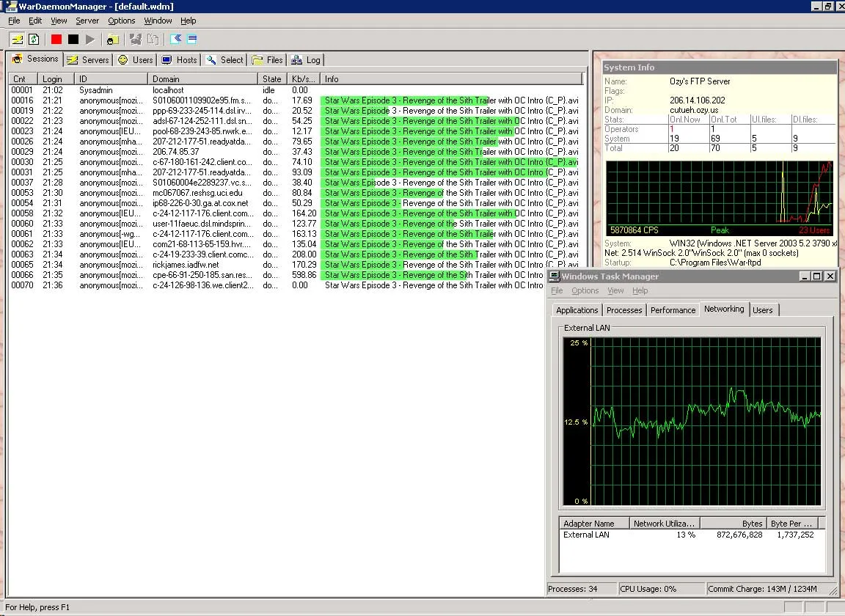Switch to the Hosts tab
Image resolution: width=845 pixels, height=616 pixels.
(179, 60)
